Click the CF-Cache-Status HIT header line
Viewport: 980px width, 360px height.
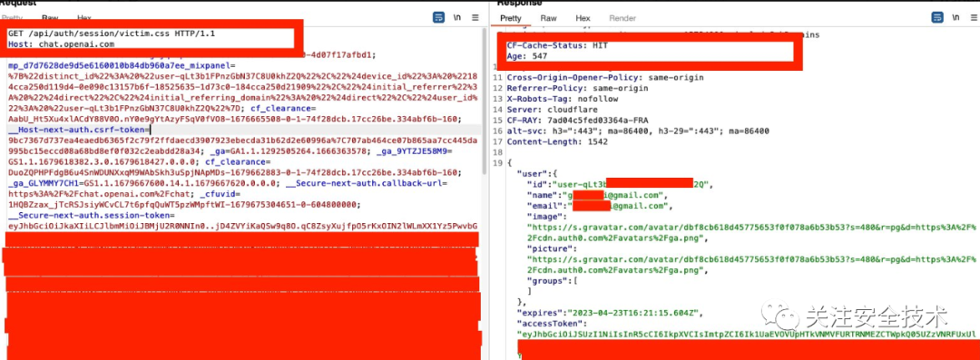pyautogui.click(x=557, y=45)
